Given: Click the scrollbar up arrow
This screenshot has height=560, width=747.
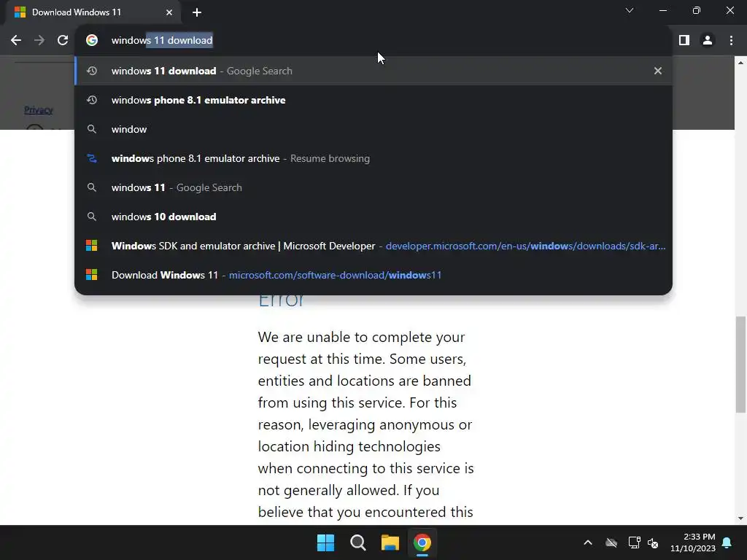Looking at the screenshot, I should click(741, 63).
